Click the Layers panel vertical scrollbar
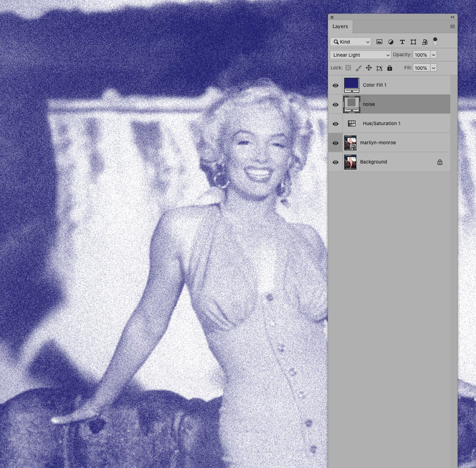Image resolution: width=476 pixels, height=468 pixels. click(x=454, y=271)
